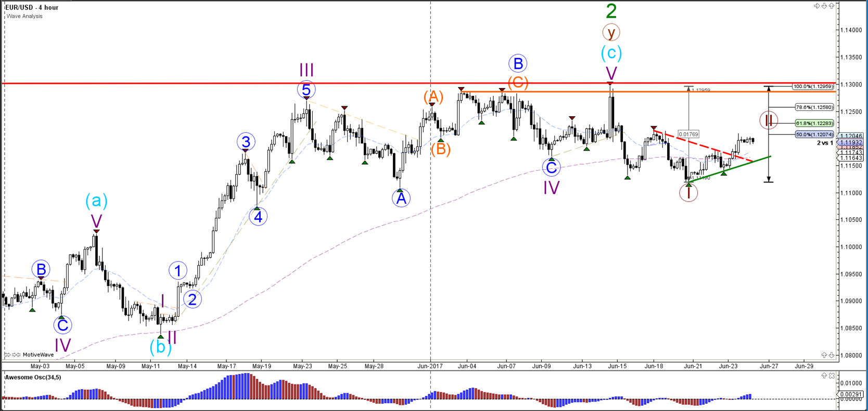This screenshot has height=411, width=868.
Task: Select the brown circled y wave label
Action: point(611,32)
